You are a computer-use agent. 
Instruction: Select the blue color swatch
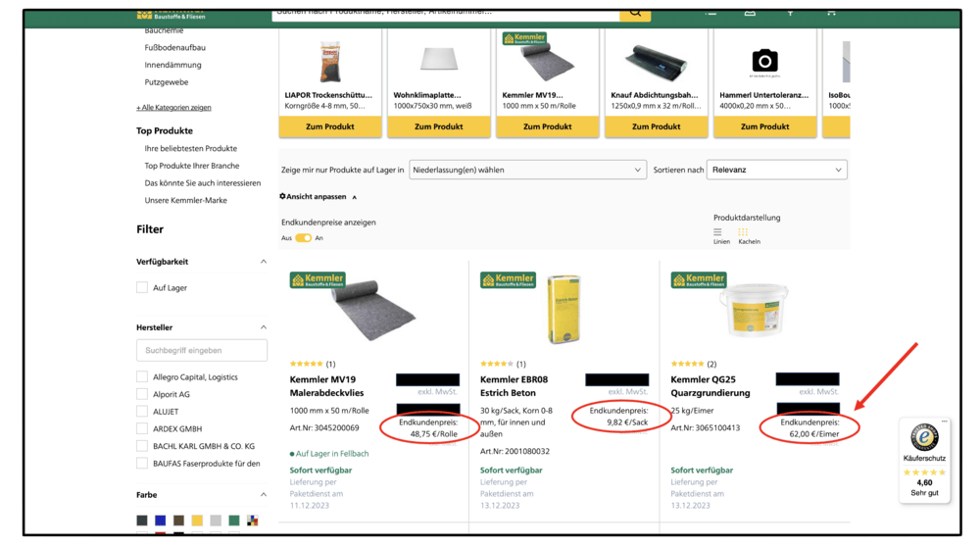(161, 521)
